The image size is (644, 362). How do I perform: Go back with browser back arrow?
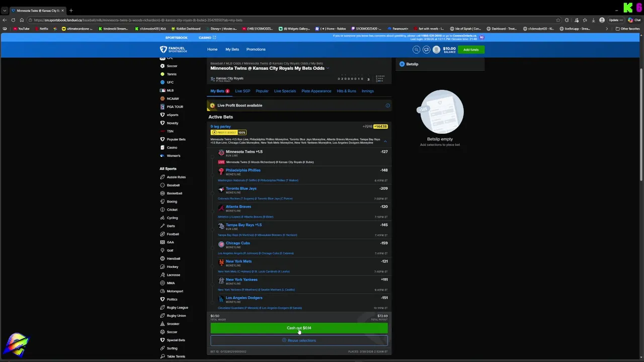click(5, 20)
